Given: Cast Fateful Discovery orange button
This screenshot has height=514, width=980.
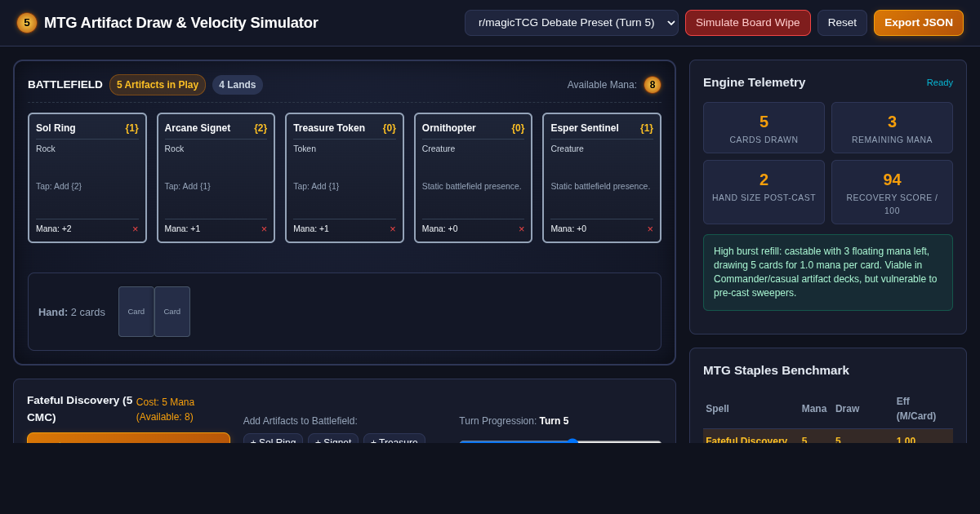Looking at the screenshot, I should pyautogui.click(x=128, y=438).
